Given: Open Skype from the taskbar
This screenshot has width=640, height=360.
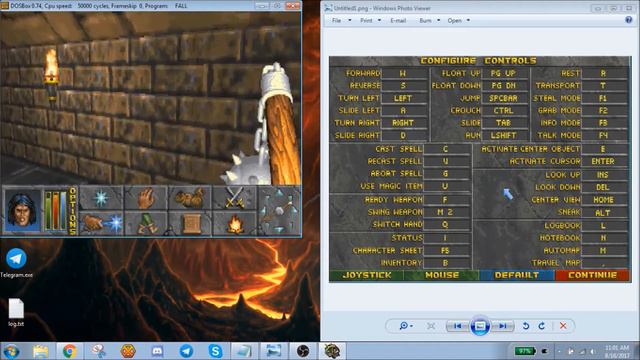Looking at the screenshot, I should click(x=216, y=351).
